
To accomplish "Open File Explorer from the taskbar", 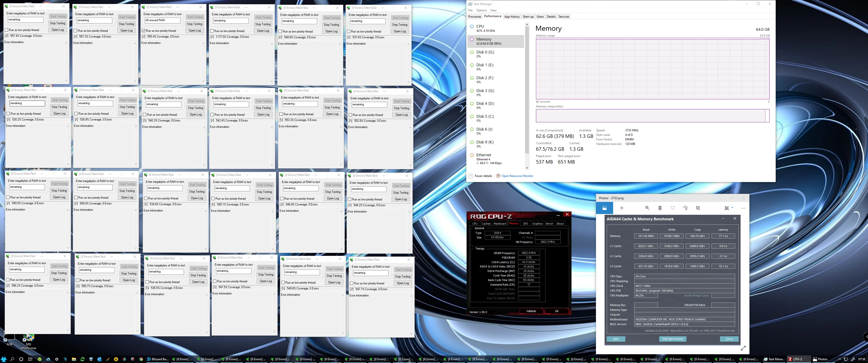I will pyautogui.click(x=74, y=359).
